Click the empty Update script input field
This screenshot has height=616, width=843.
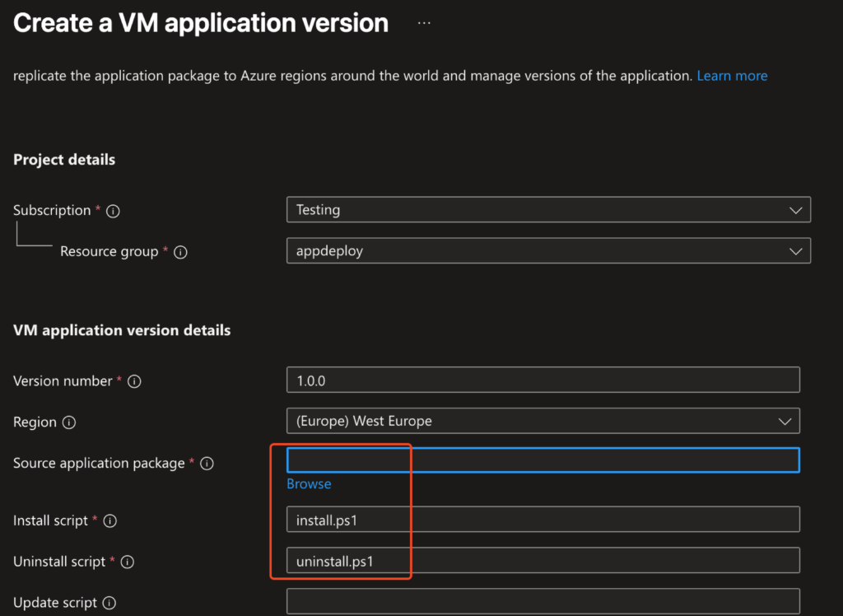pyautogui.click(x=543, y=601)
